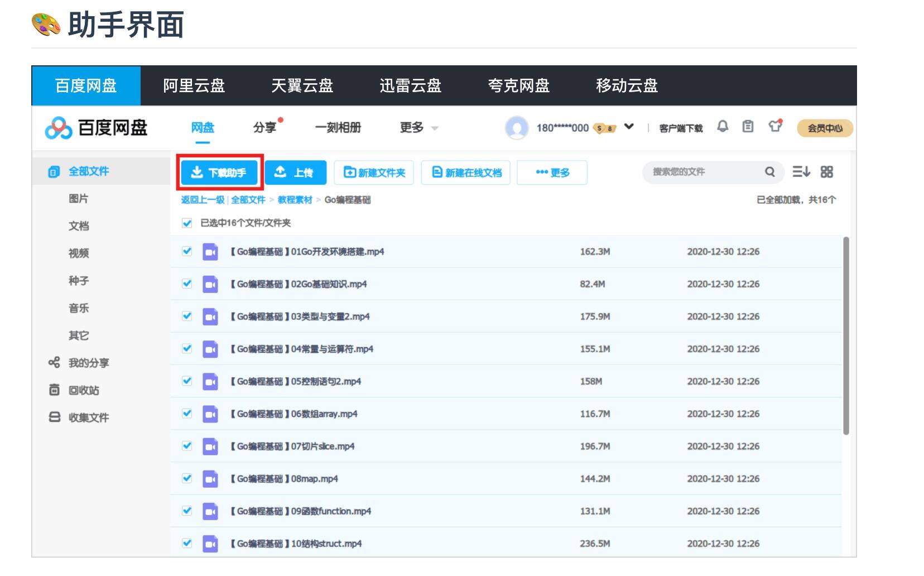Click video icon for 06数组array.mp4

click(210, 414)
